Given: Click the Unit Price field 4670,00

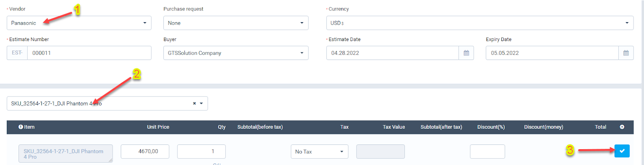Looking at the screenshot, I should [145, 152].
